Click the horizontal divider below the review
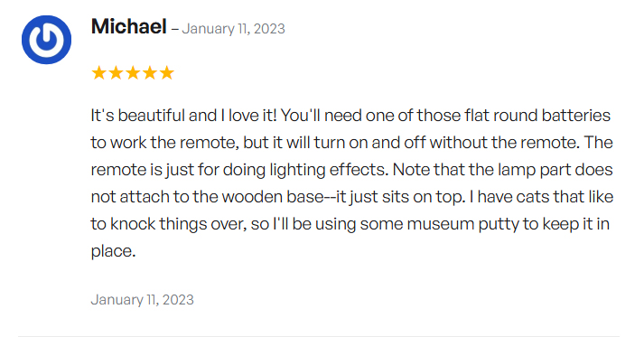Image resolution: width=644 pixels, height=337 pixels. (319, 336)
